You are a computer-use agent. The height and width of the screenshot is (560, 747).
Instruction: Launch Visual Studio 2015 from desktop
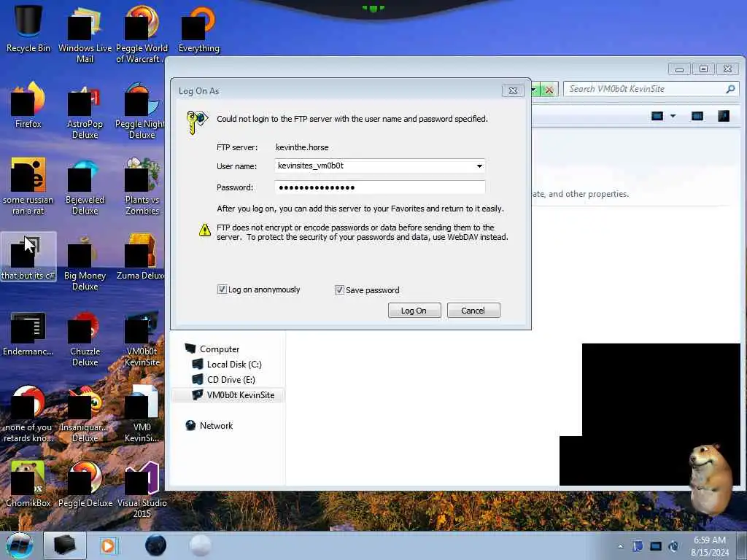coord(142,489)
